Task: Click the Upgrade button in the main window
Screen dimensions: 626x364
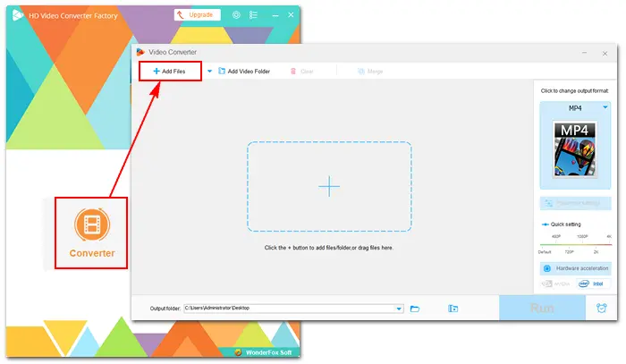Action: (198, 15)
